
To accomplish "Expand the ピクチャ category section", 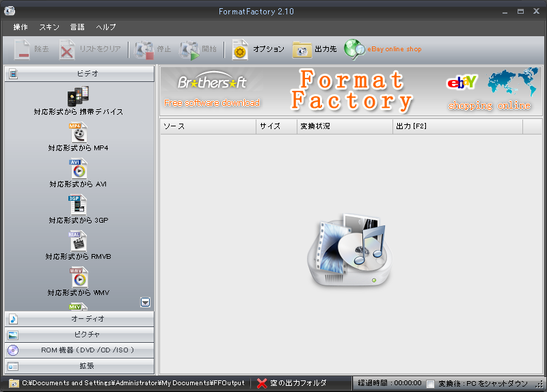I will (x=79, y=335).
